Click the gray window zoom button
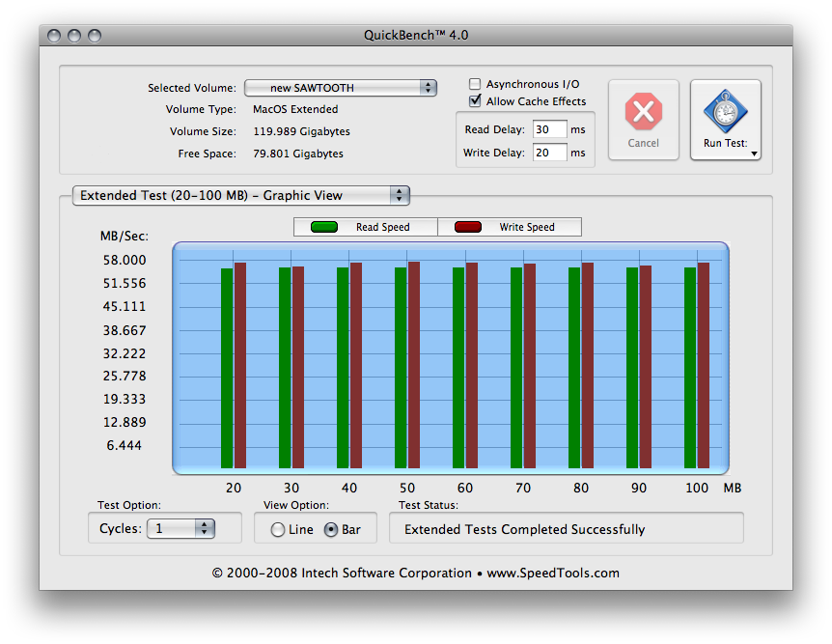The width and height of the screenshot is (832, 644). coord(95,36)
